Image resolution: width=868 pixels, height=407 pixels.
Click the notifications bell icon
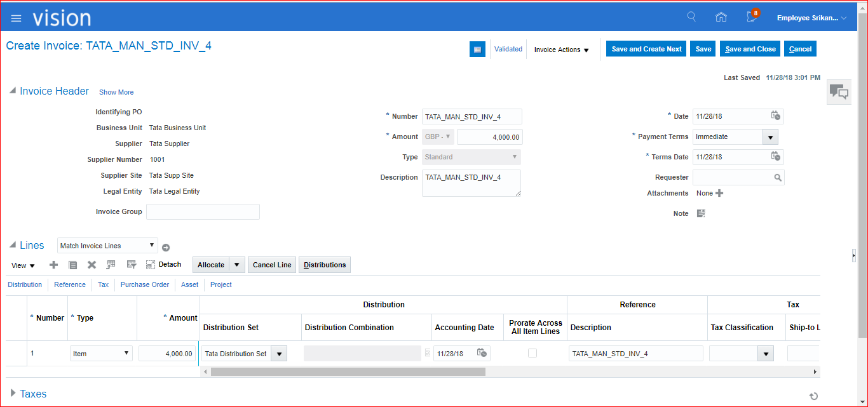pos(752,17)
